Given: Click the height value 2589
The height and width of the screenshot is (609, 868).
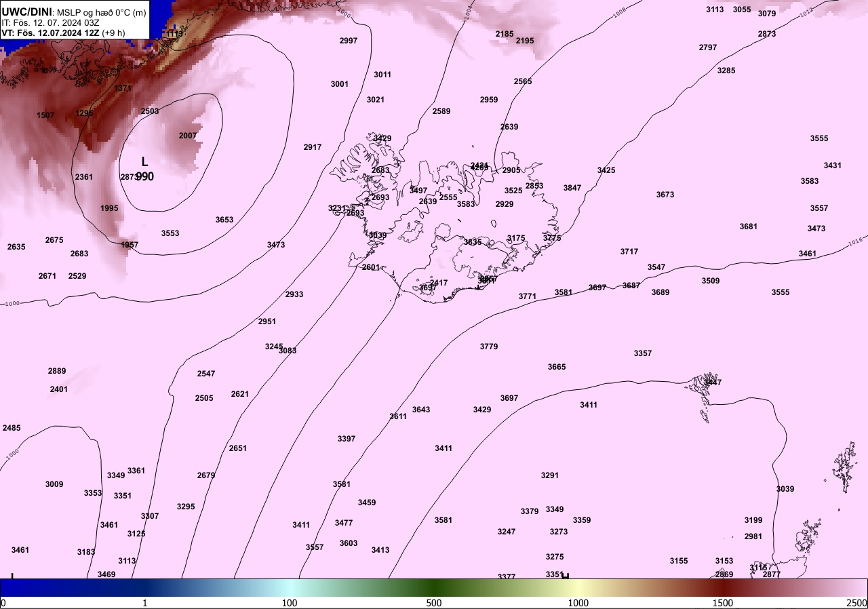Looking at the screenshot, I should pyautogui.click(x=441, y=111).
